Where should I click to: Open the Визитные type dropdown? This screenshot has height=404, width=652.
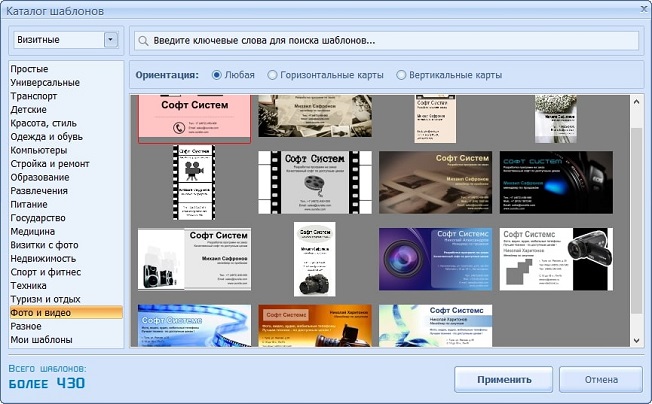coord(110,41)
